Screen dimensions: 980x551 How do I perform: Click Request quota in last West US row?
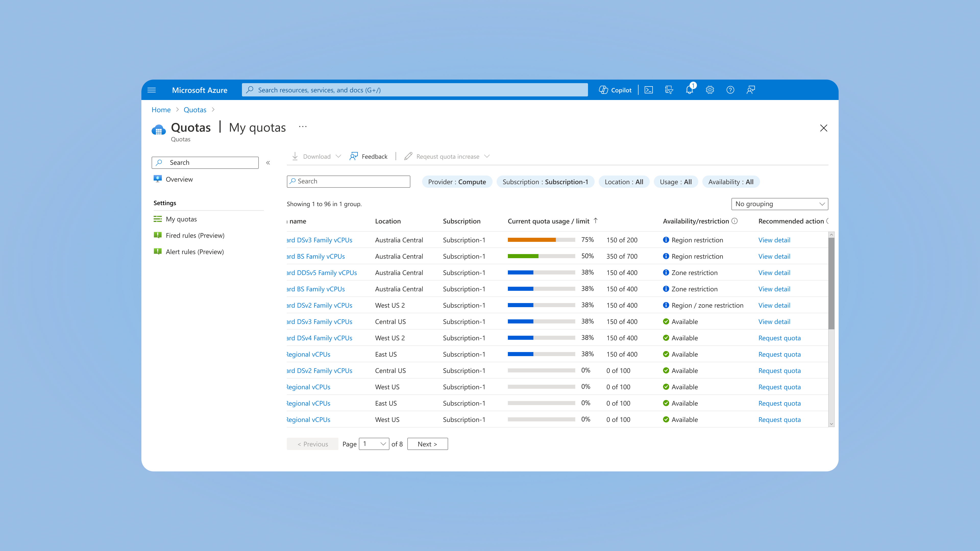779,420
